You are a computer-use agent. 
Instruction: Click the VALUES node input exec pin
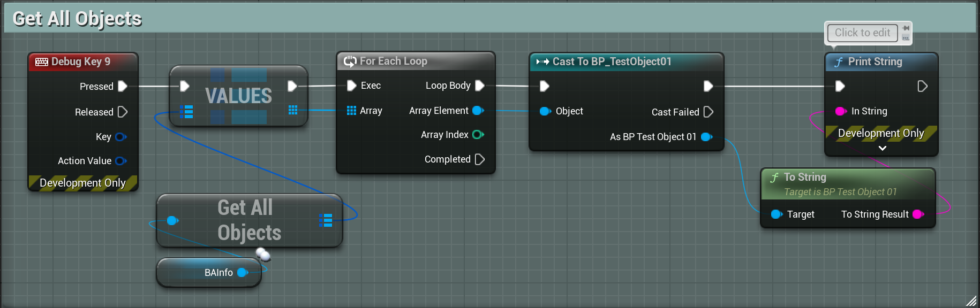point(184,86)
